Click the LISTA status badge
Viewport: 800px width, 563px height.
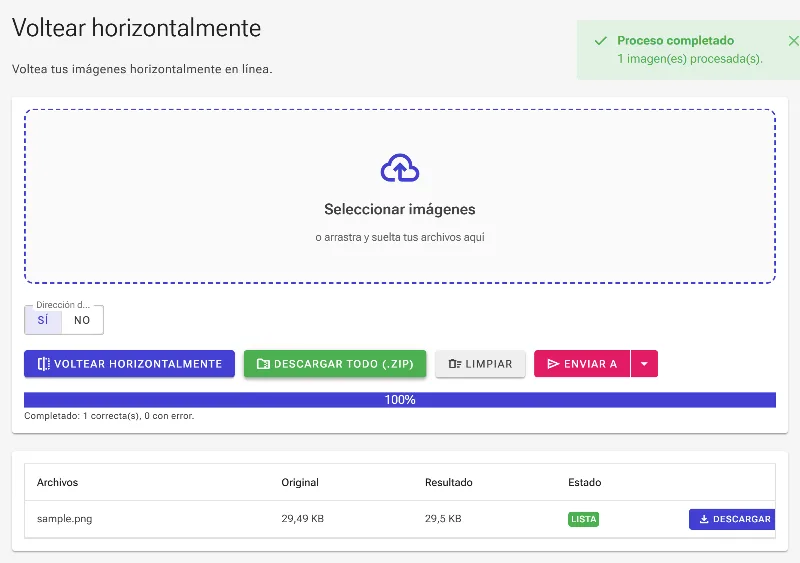[x=584, y=519]
